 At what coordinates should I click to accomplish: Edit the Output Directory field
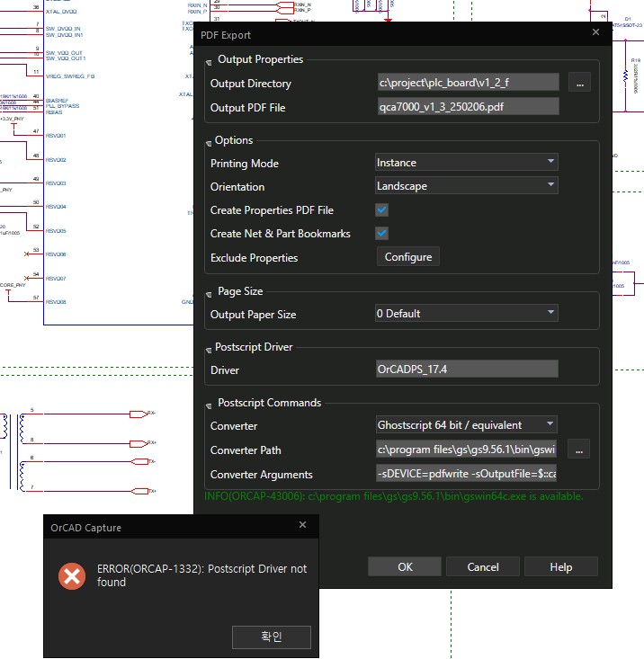pos(469,83)
